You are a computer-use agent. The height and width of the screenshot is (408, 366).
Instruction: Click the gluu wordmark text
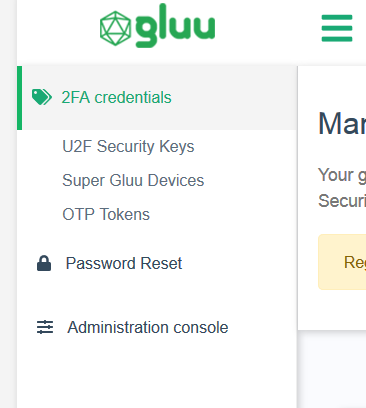175,25
